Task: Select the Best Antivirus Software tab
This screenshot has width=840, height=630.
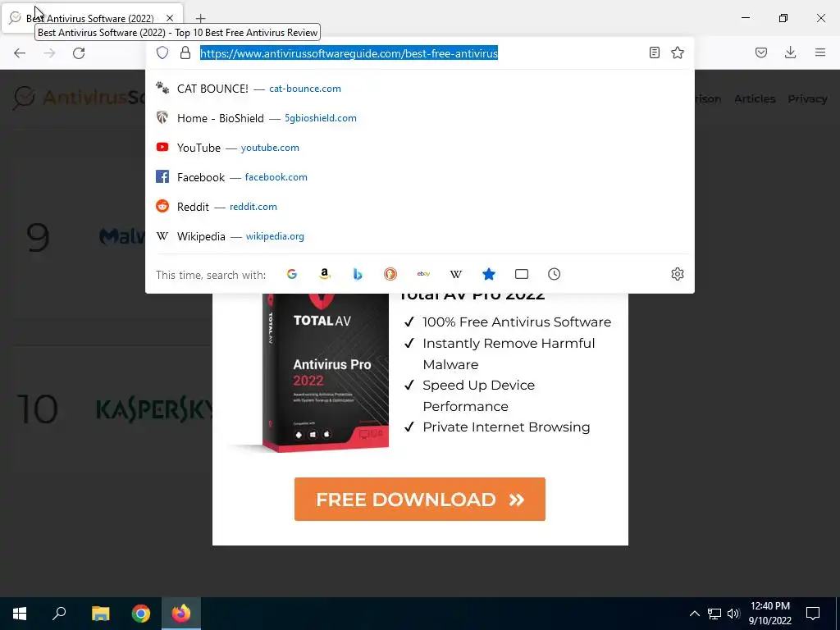Action: point(92,18)
